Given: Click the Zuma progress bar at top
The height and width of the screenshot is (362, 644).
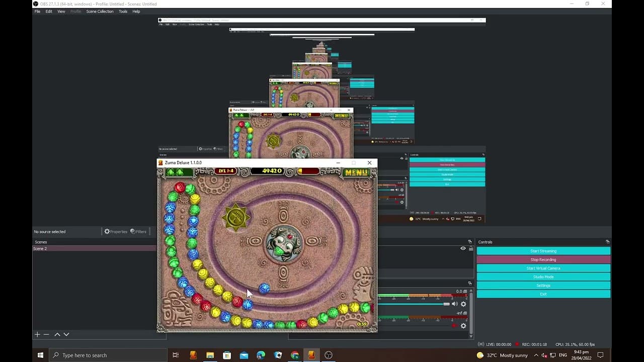Looking at the screenshot, I should (x=308, y=171).
